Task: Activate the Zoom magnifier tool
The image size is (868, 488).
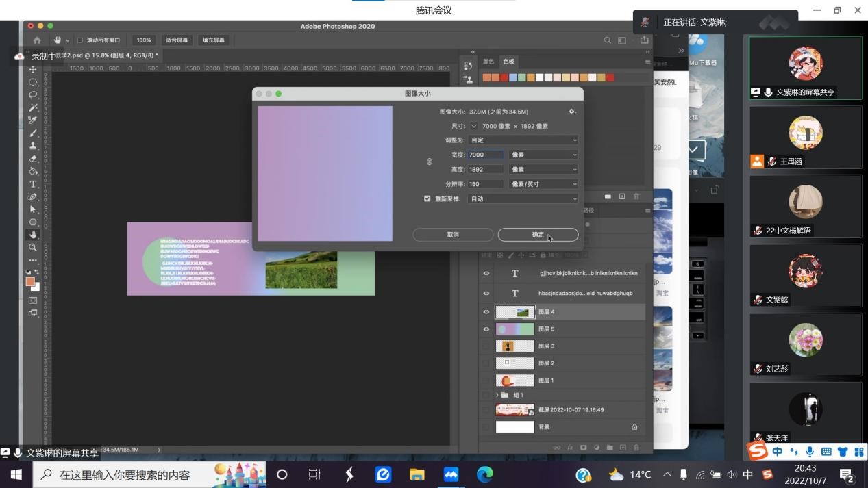Action: click(33, 248)
